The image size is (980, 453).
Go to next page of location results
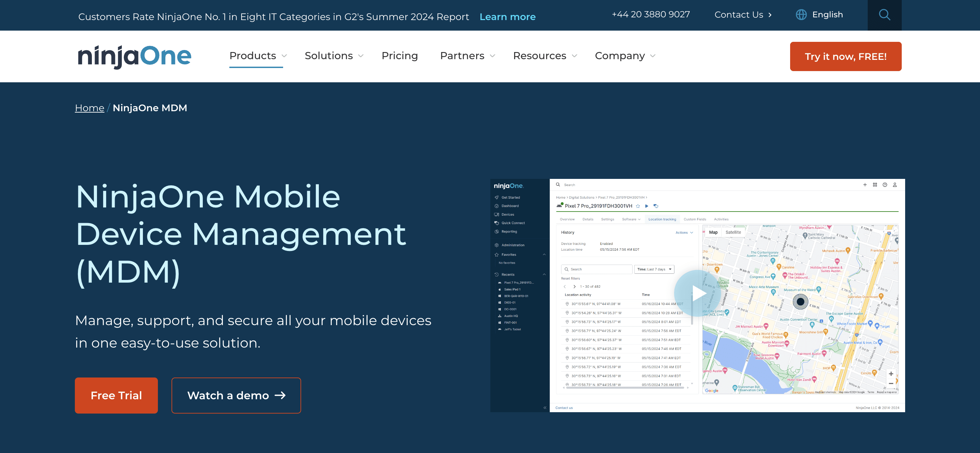574,286
